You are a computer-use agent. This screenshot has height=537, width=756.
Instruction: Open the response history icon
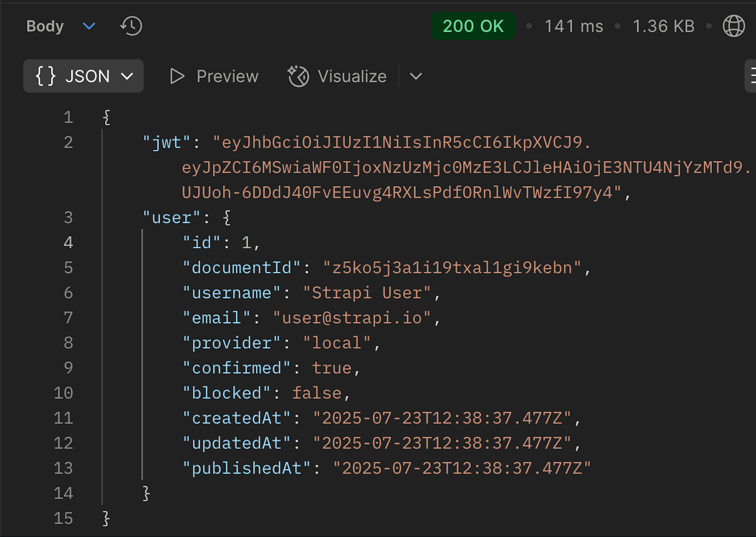tap(131, 26)
